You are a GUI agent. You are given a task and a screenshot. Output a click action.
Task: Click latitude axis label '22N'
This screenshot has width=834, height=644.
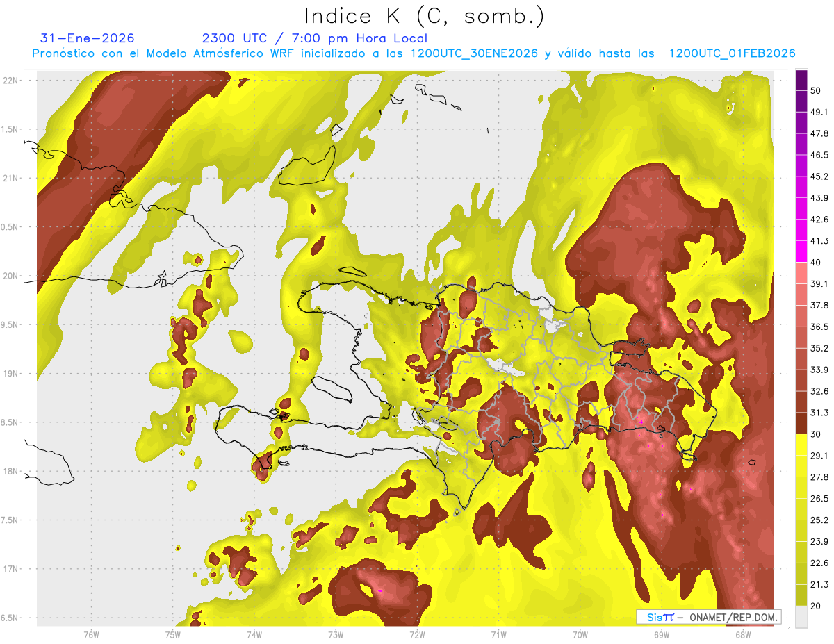(10, 81)
